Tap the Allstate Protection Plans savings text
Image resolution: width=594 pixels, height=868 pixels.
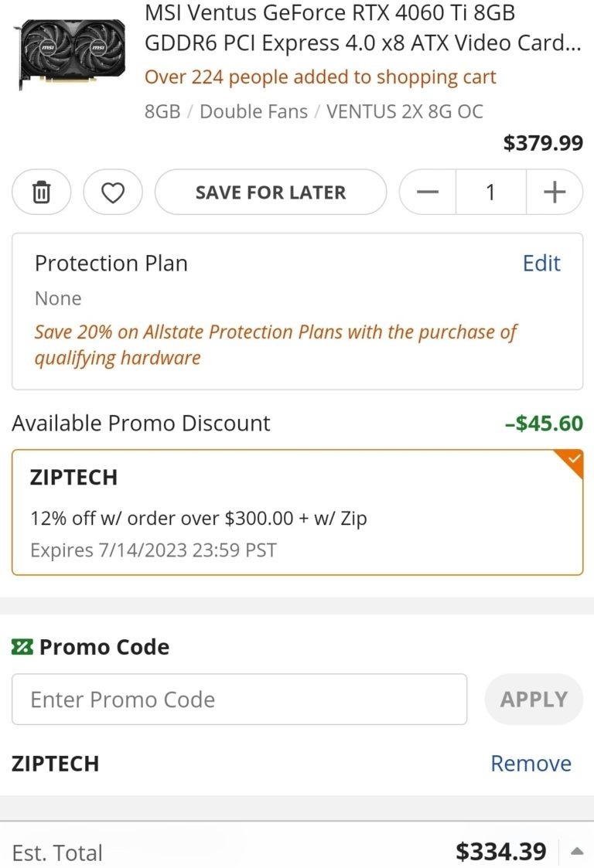coord(275,345)
